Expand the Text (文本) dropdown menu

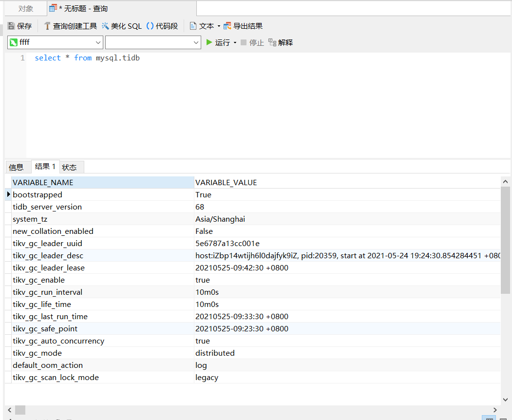coord(219,26)
